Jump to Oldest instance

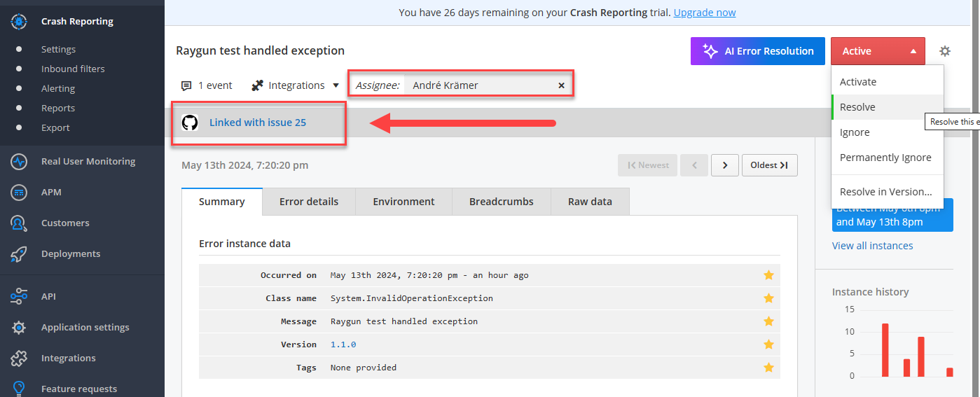click(770, 165)
